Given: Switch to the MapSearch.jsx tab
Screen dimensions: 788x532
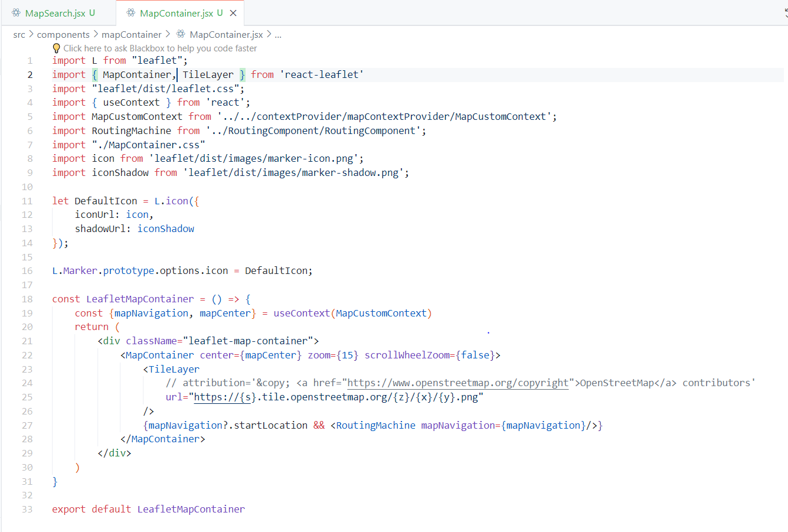Looking at the screenshot, I should coord(55,13).
